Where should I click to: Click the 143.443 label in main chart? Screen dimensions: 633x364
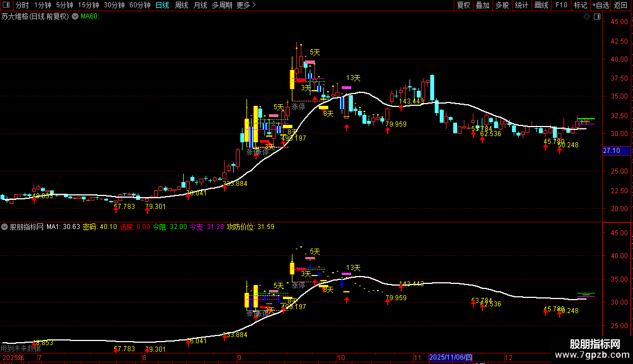[x=411, y=101]
